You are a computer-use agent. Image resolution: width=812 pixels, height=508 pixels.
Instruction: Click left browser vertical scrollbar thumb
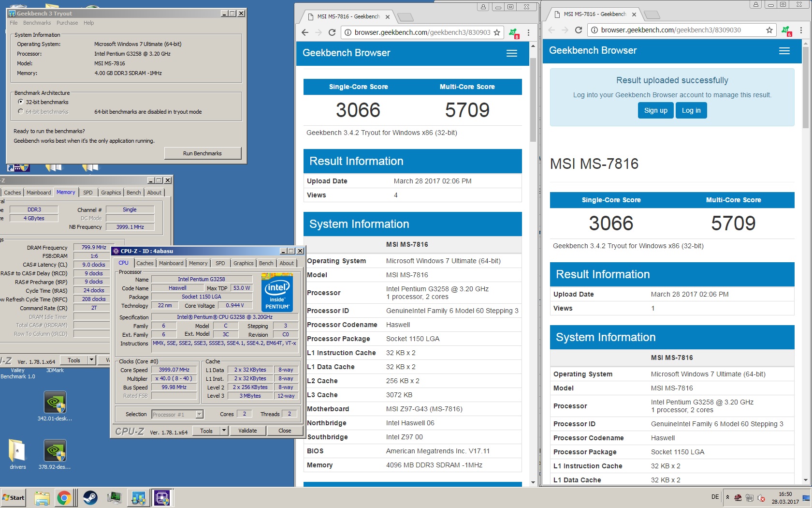pyautogui.click(x=533, y=99)
